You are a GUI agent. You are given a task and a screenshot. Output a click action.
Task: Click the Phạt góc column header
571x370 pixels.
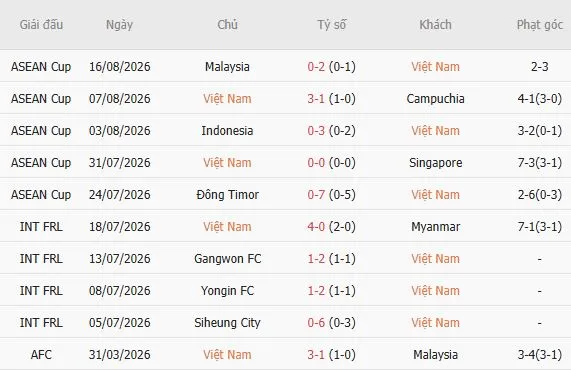(x=540, y=25)
